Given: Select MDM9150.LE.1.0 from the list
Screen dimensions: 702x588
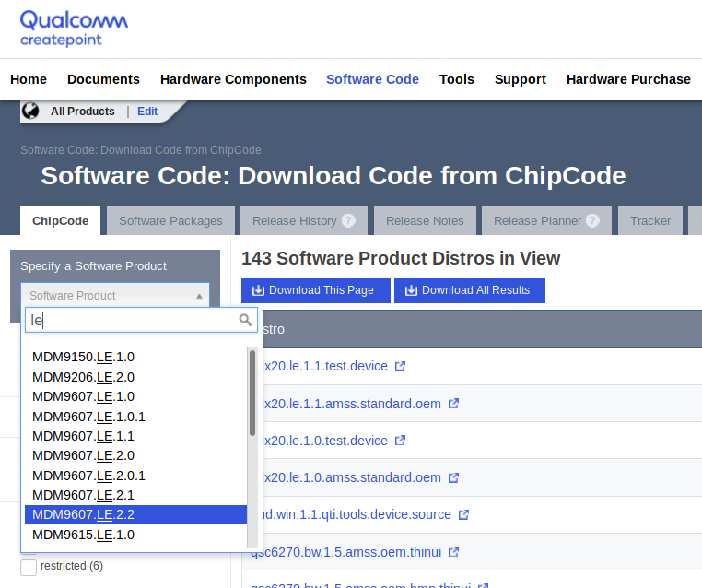Looking at the screenshot, I should (x=135, y=357).
